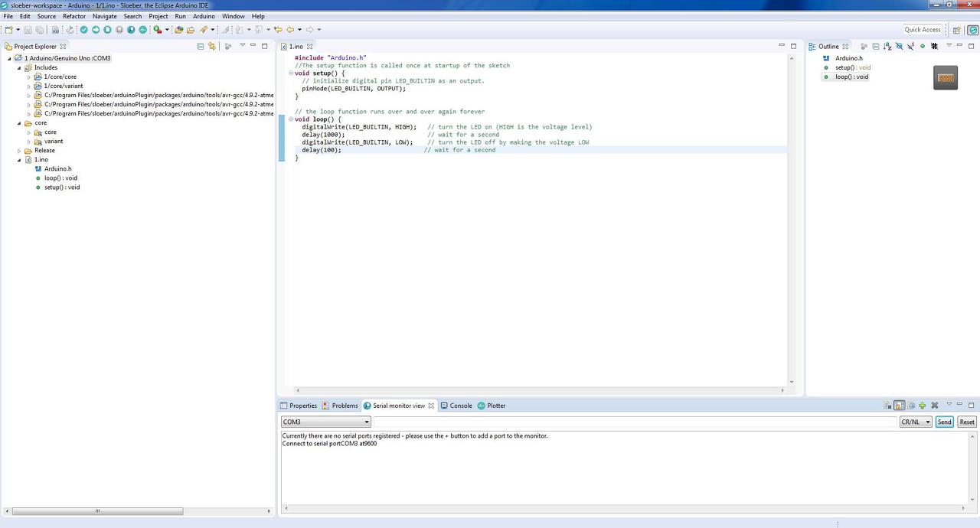Viewport: 980px width, 528px height.
Task: Expand the Release folder node
Action: pyautogui.click(x=19, y=151)
